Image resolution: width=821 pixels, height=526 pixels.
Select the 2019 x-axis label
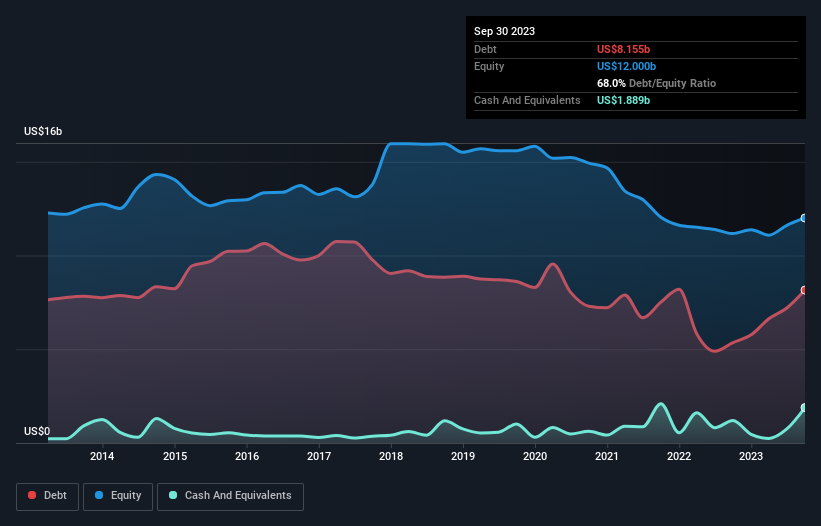(463, 456)
